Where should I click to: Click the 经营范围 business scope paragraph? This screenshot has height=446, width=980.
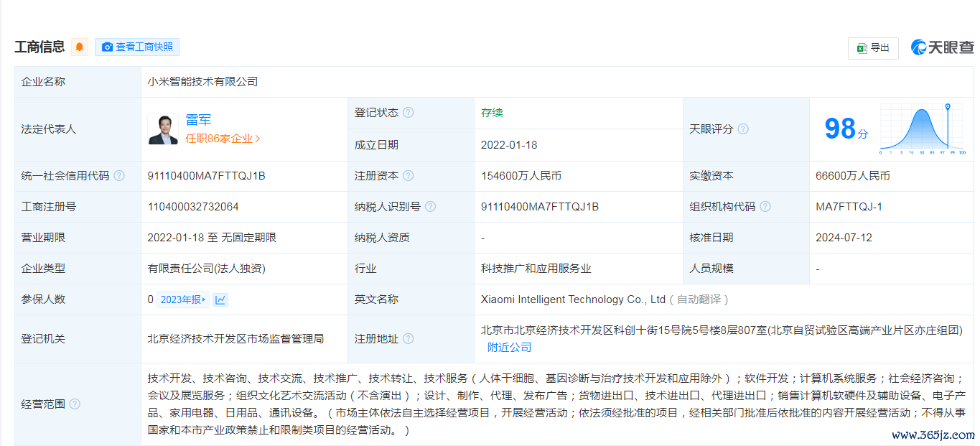click(x=556, y=404)
